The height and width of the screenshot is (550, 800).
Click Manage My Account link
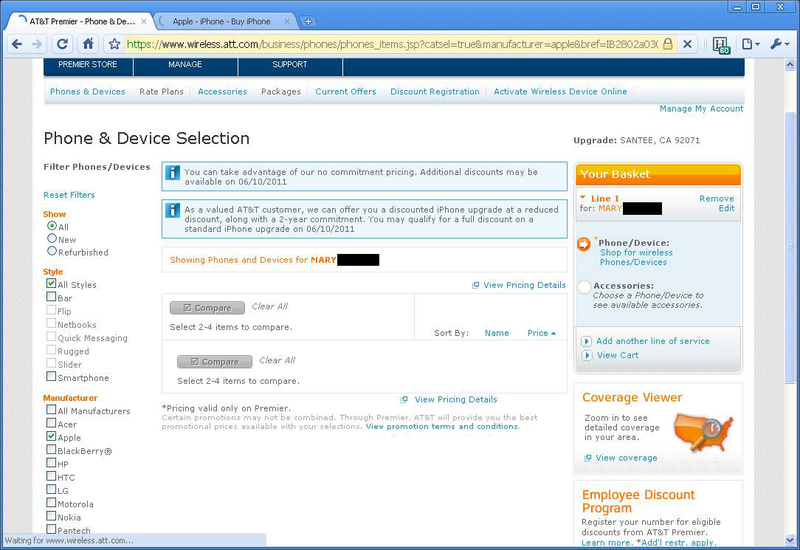pyautogui.click(x=701, y=109)
